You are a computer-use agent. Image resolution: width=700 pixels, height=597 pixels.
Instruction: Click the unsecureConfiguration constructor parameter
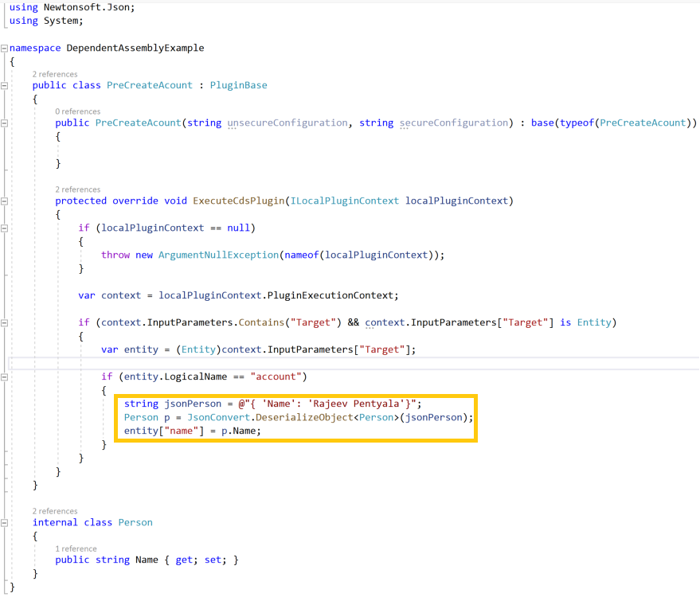(287, 123)
